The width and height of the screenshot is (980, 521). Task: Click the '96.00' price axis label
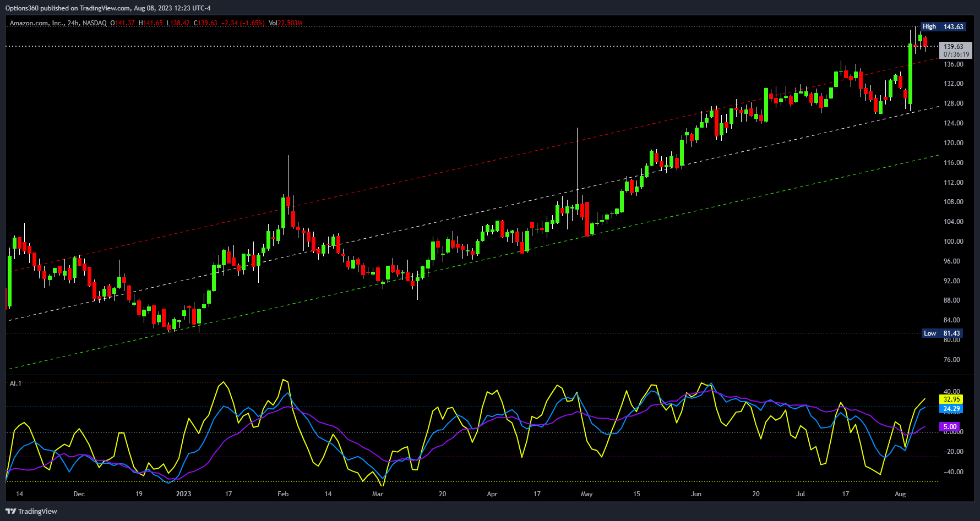952,261
